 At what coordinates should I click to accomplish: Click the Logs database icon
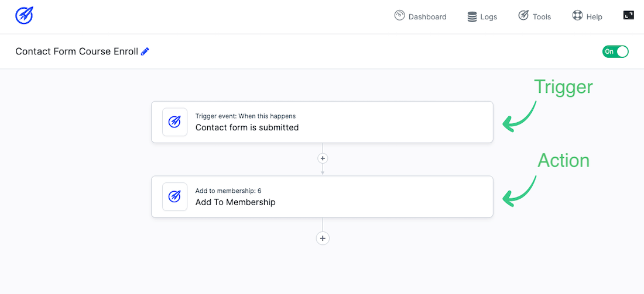[472, 17]
